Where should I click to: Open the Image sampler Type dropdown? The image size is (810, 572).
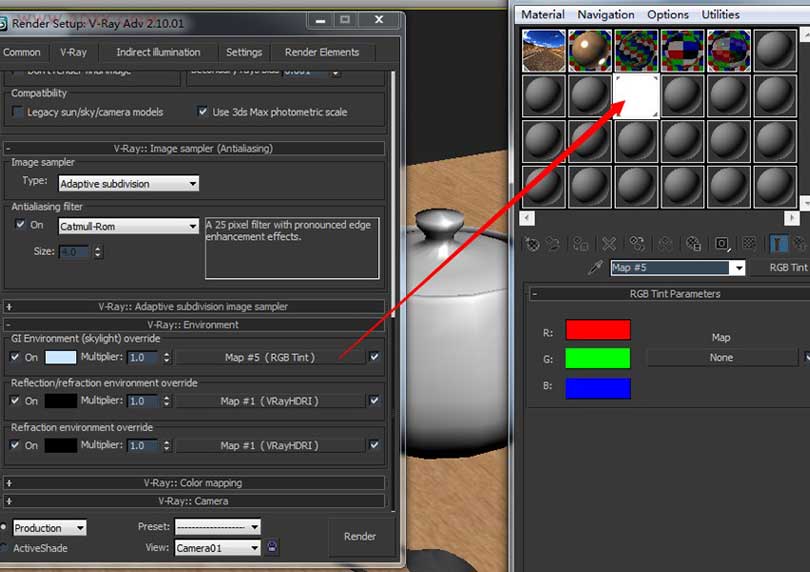[x=128, y=183]
